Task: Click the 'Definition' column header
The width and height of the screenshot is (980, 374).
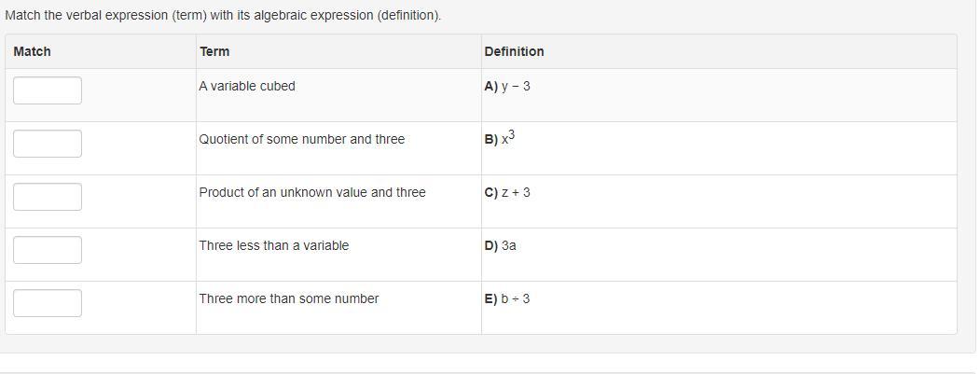Action: pyautogui.click(x=514, y=51)
